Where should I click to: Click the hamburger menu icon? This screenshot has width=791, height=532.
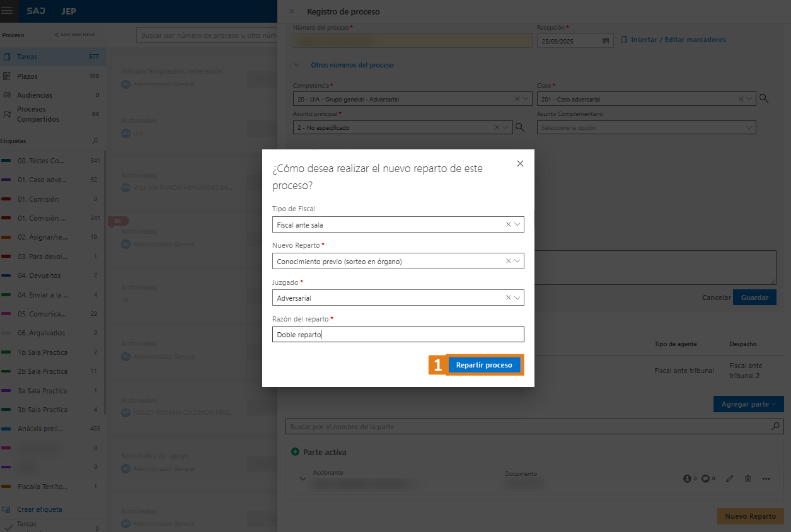pos(7,11)
